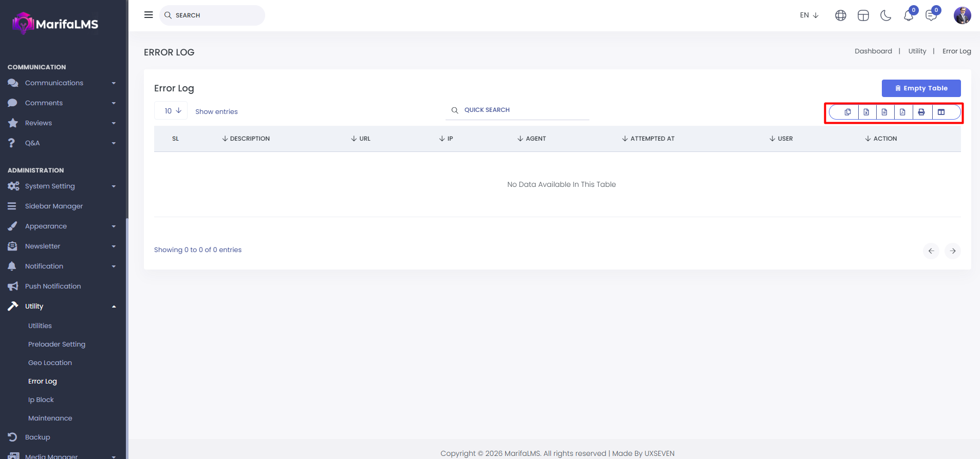Click the Quick Search field

click(519, 110)
